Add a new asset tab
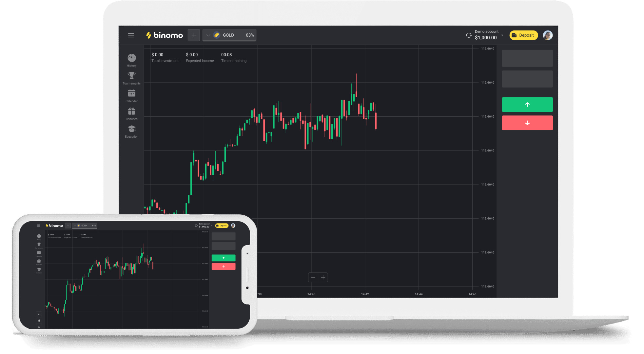 (194, 35)
